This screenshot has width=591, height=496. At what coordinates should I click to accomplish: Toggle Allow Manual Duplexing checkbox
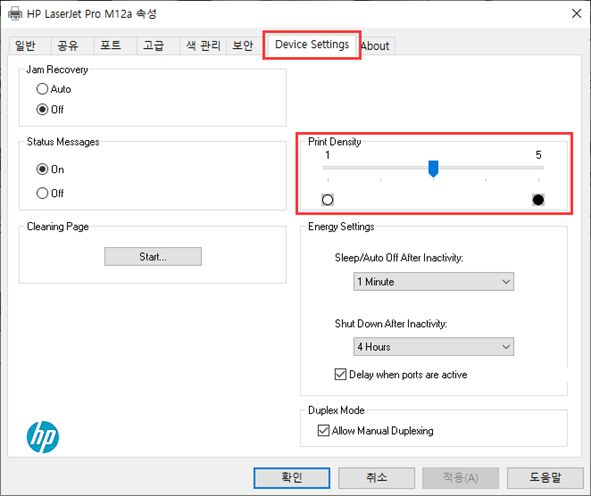click(x=323, y=430)
